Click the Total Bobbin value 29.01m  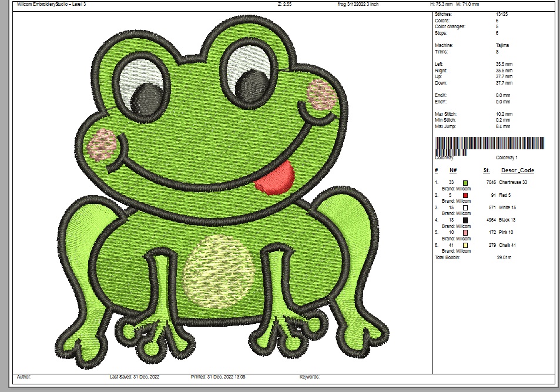pos(504,257)
